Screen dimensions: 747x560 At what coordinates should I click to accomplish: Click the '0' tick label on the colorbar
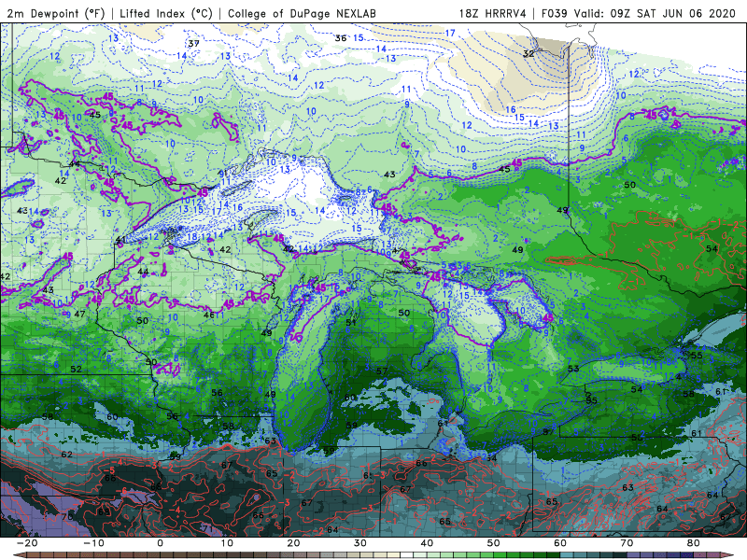(x=160, y=543)
